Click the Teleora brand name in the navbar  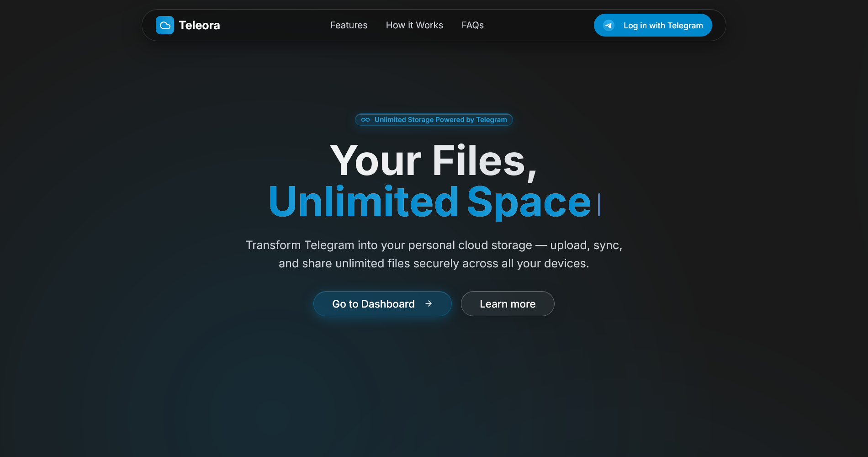[x=199, y=25]
